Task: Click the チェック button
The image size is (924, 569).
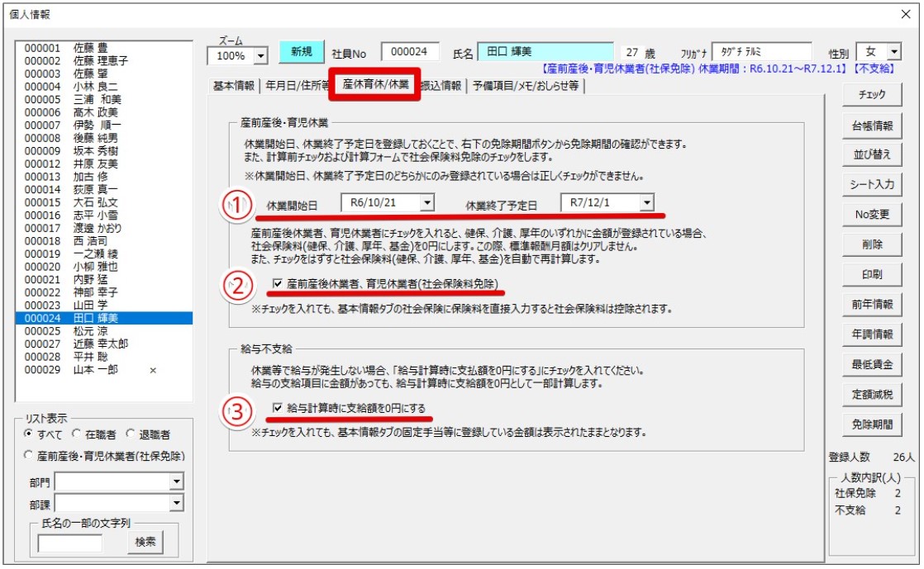Action: coord(872,94)
